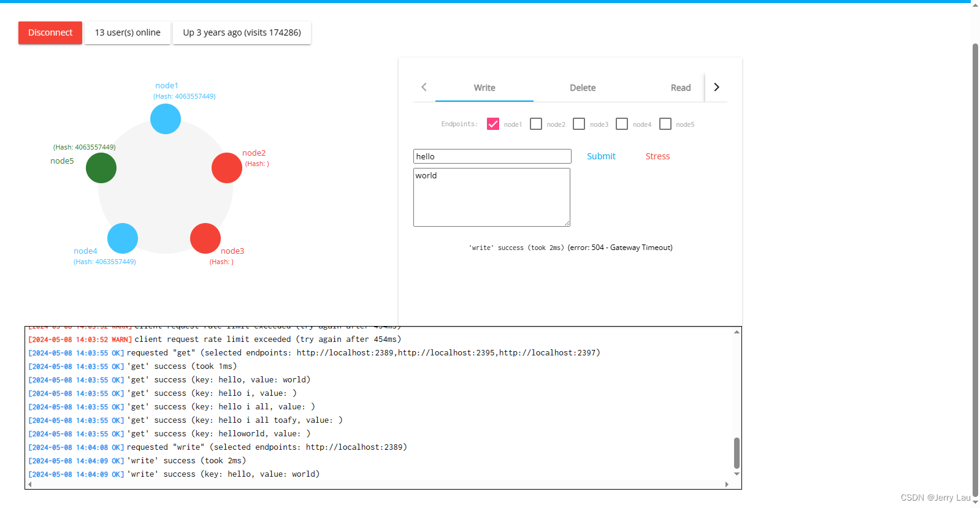Click the Endpoints: label
Viewport: 980px width, 508px height.
click(x=459, y=124)
